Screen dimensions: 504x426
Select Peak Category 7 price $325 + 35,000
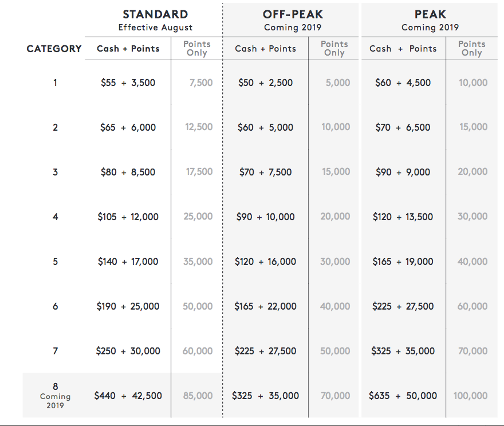coord(403,351)
